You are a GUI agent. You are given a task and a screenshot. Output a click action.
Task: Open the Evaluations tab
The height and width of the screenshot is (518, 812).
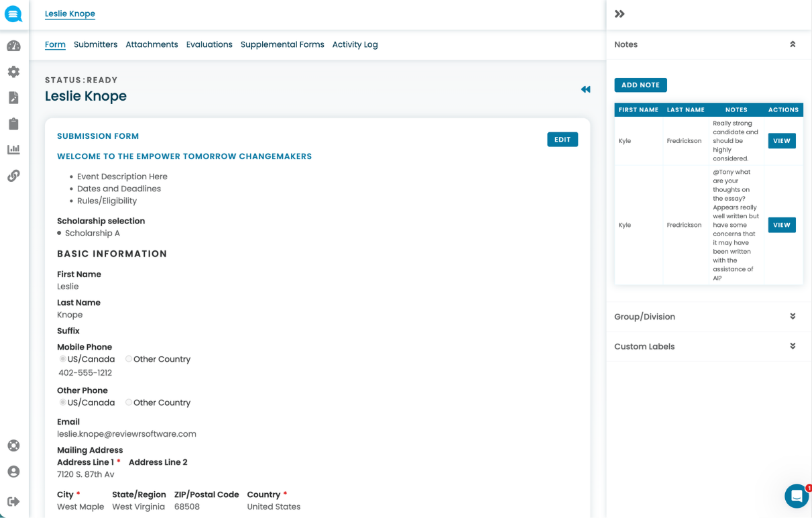tap(209, 44)
